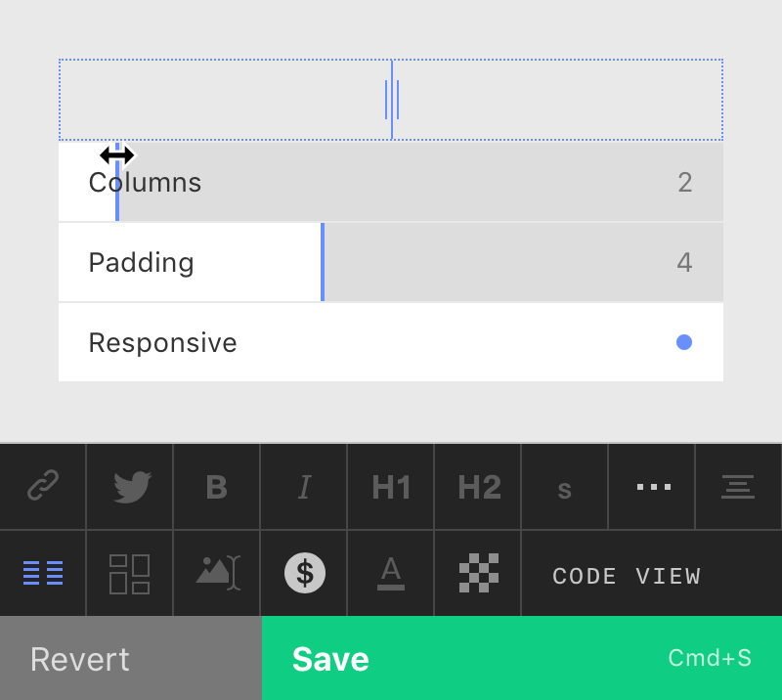The height and width of the screenshot is (700, 782).
Task: Center align the text
Action: point(739,486)
